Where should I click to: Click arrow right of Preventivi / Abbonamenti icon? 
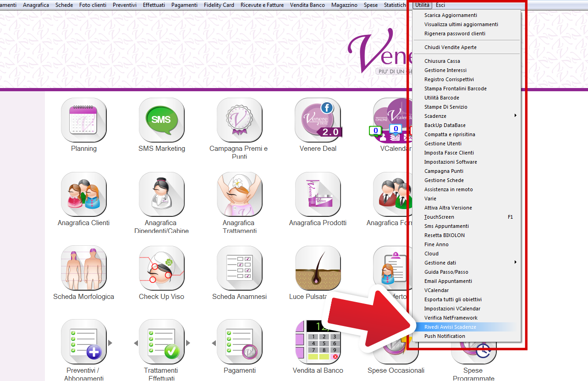coord(110,342)
